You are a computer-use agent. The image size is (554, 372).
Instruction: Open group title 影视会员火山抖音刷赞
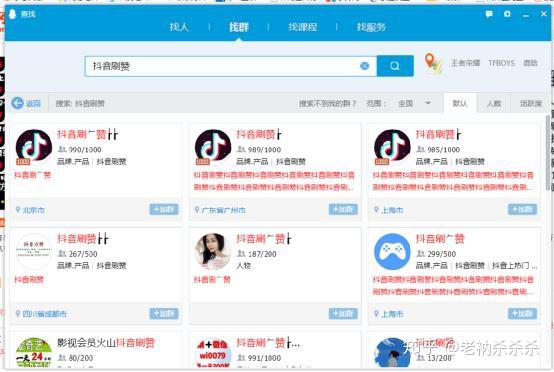pos(106,343)
